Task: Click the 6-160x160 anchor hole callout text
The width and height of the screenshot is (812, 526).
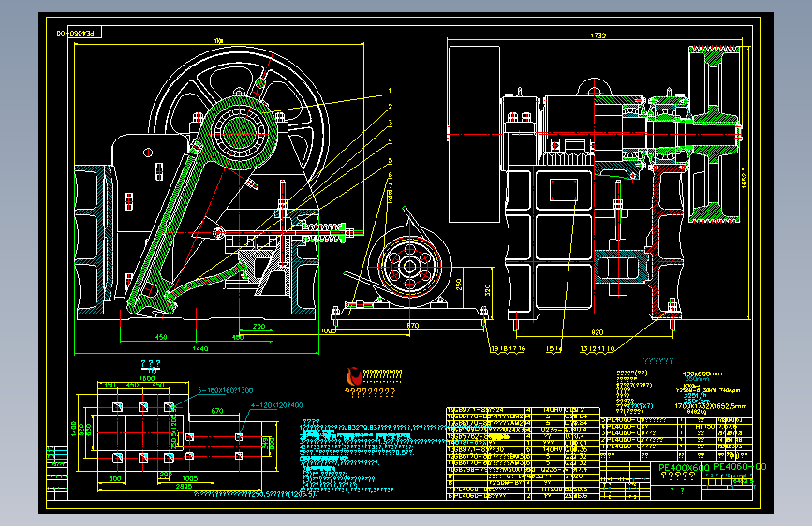Action: pos(226,390)
